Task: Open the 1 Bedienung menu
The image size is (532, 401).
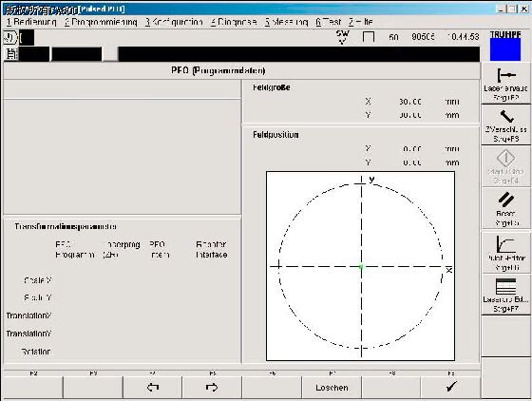Action: [31, 22]
